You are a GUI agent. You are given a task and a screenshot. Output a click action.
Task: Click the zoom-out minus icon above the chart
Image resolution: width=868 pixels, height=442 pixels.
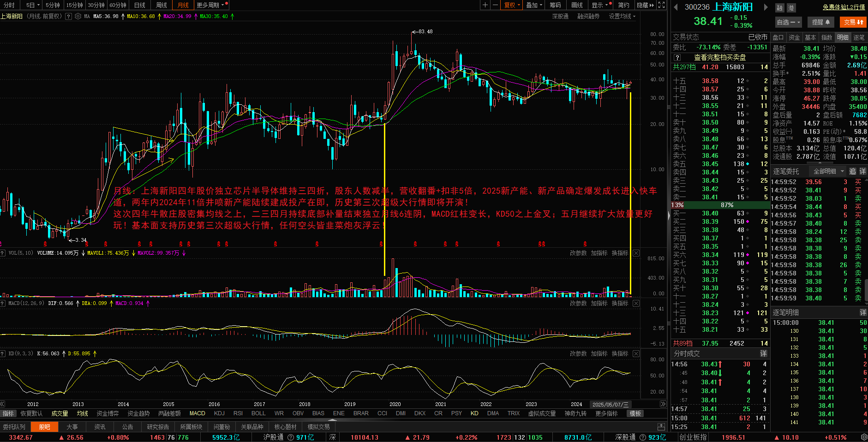point(495,5)
